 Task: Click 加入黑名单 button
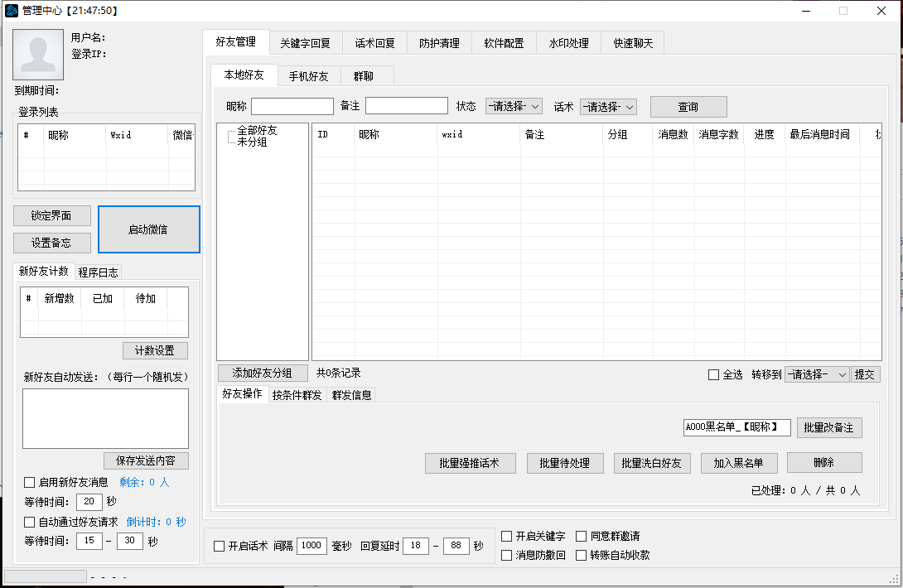(739, 463)
